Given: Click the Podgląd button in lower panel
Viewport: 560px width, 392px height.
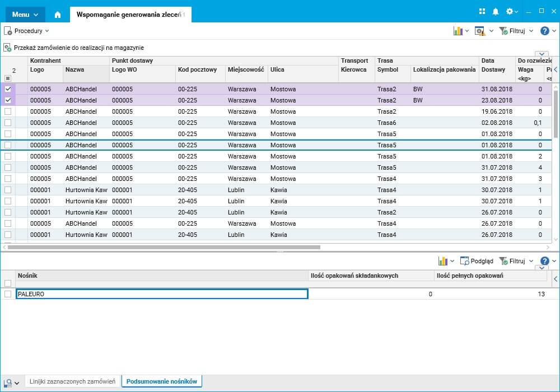Looking at the screenshot, I should [477, 261].
